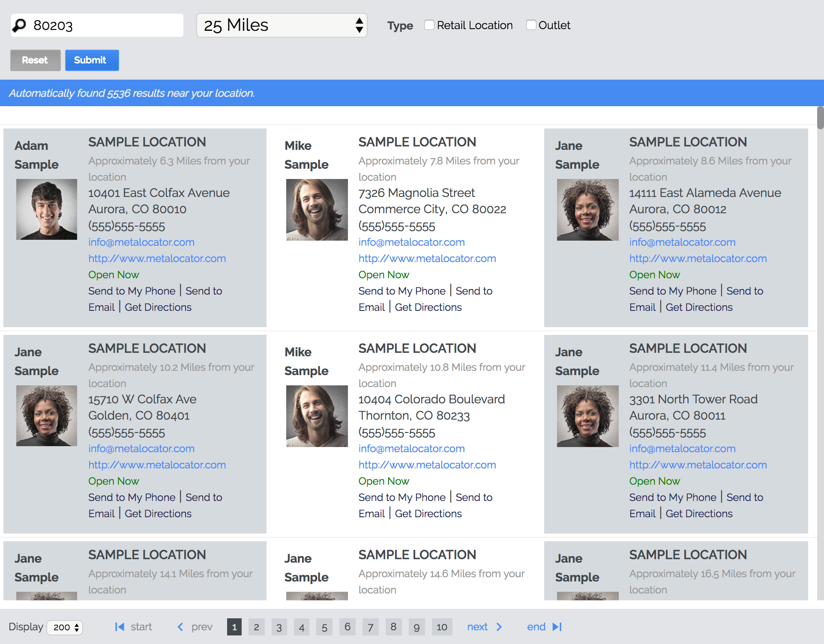Screen dimensions: 824x644
Task: Click the vertical scrollbar thumb
Action: click(820, 117)
